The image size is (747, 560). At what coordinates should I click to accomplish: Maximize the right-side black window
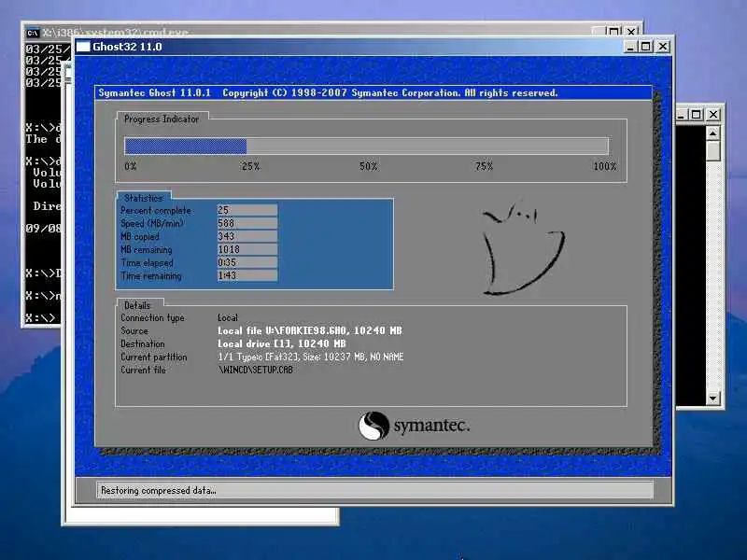(697, 115)
